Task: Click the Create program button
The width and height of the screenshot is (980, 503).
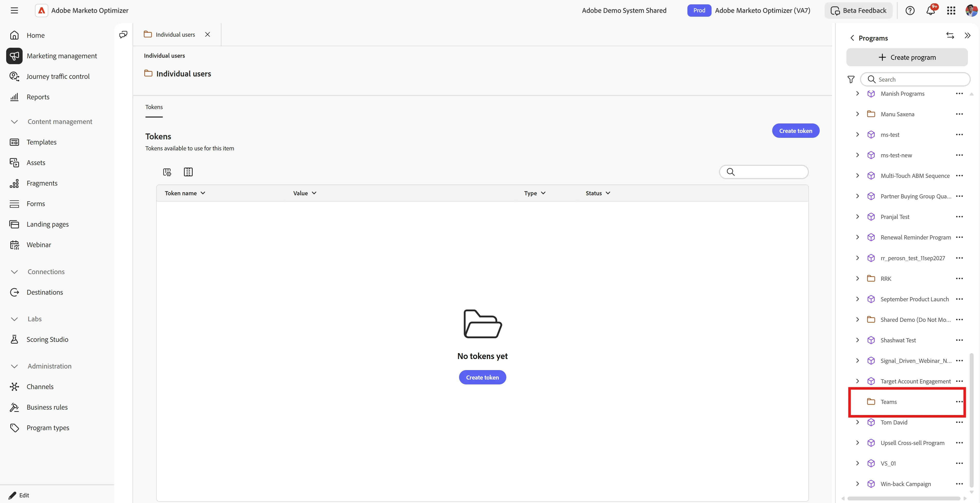Action: point(907,57)
